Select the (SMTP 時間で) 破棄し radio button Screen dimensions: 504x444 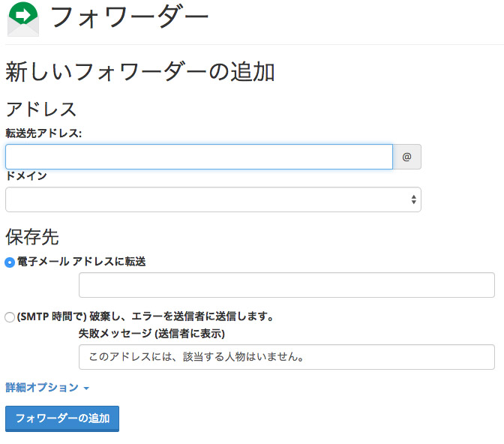tap(10, 316)
